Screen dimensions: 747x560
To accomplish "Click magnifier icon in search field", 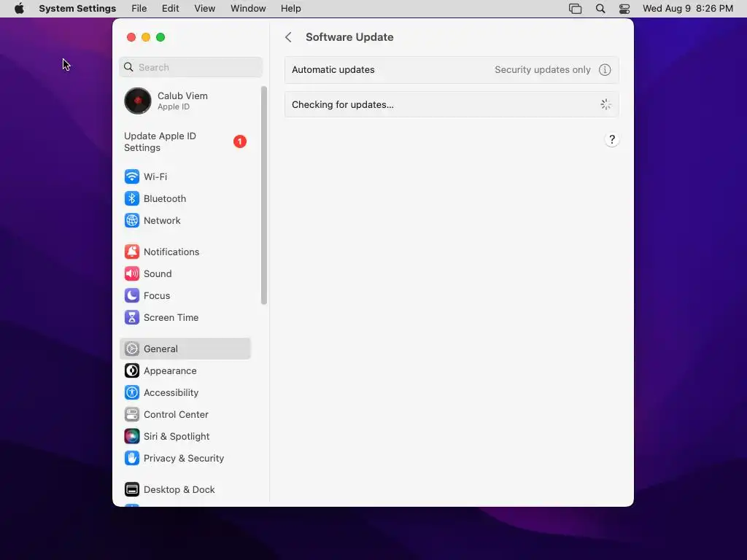I will pyautogui.click(x=128, y=67).
